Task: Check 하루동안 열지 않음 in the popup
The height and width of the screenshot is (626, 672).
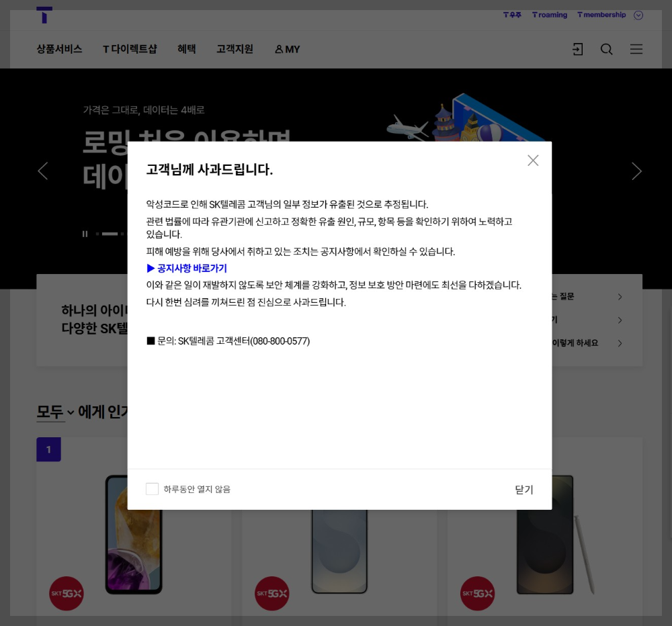Action: click(152, 489)
